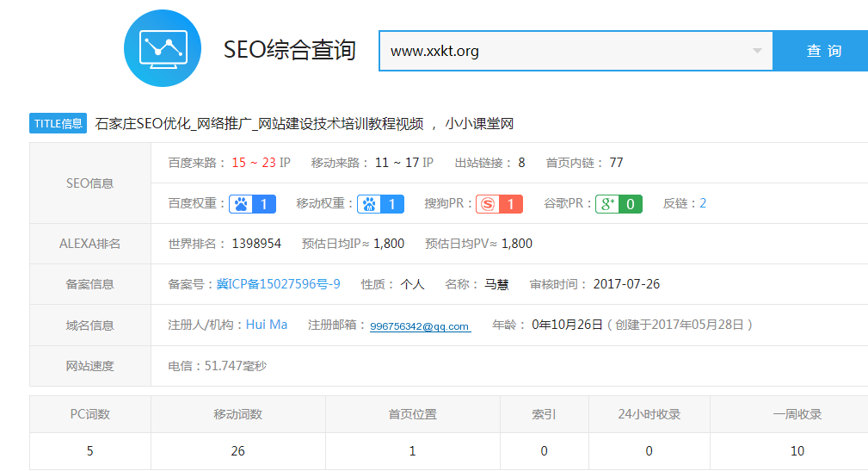Open the 反链 count 2 link
Viewport: 868px width, 471px height.
click(703, 203)
